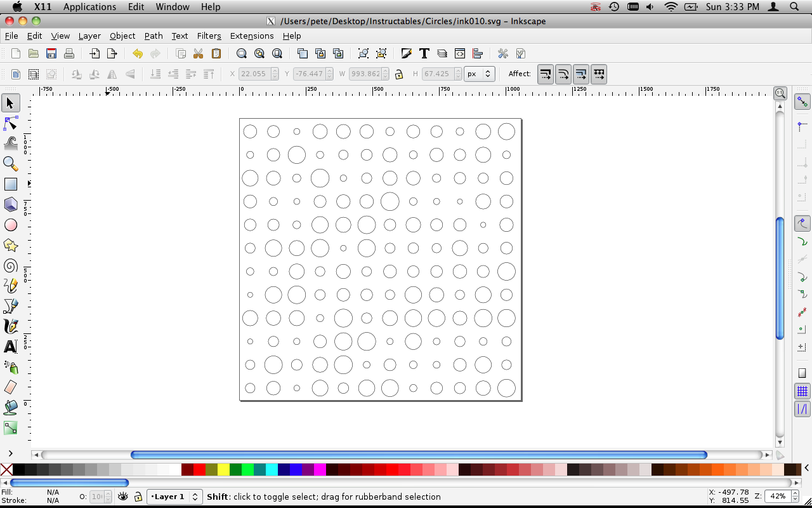Image resolution: width=812 pixels, height=508 pixels.
Task: Pick the yellow palette swatch
Action: (x=223, y=470)
